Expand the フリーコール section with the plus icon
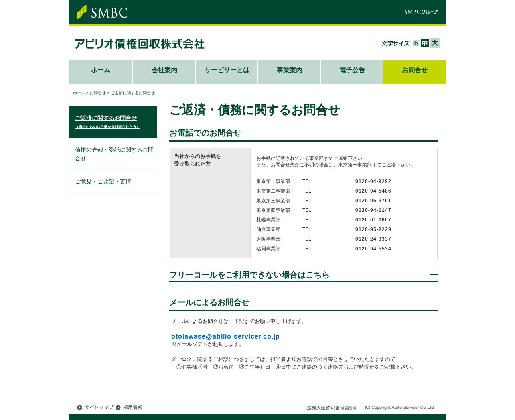 (x=434, y=275)
